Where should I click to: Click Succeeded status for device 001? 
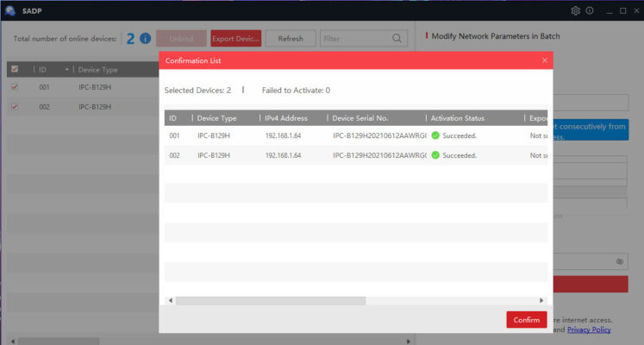(x=460, y=135)
